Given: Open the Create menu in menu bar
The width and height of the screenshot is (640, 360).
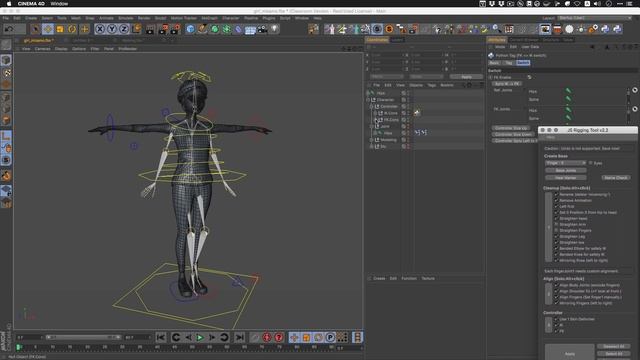Looking at the screenshot, I should click(31, 18).
